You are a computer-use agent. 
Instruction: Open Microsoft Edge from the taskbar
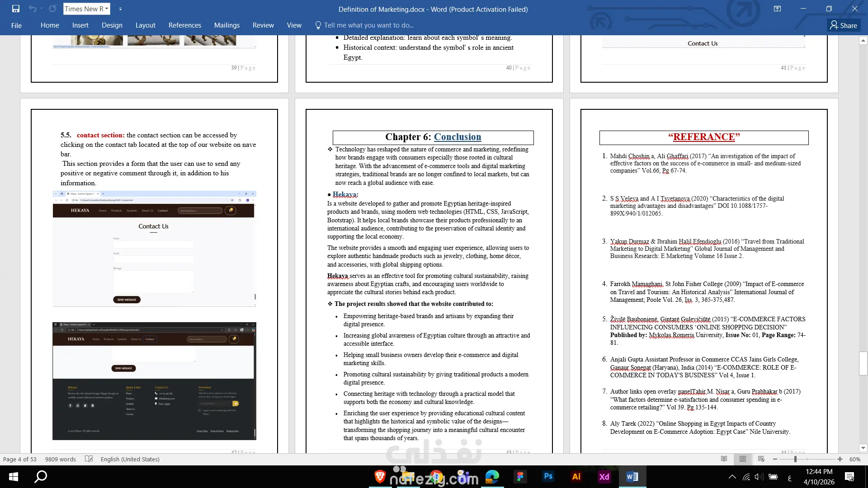492,477
